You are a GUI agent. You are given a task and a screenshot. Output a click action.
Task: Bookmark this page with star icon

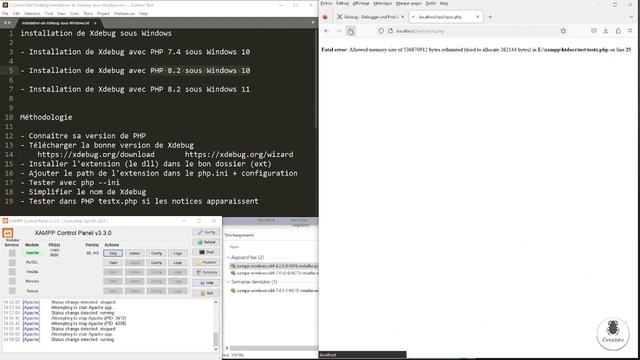[563, 31]
